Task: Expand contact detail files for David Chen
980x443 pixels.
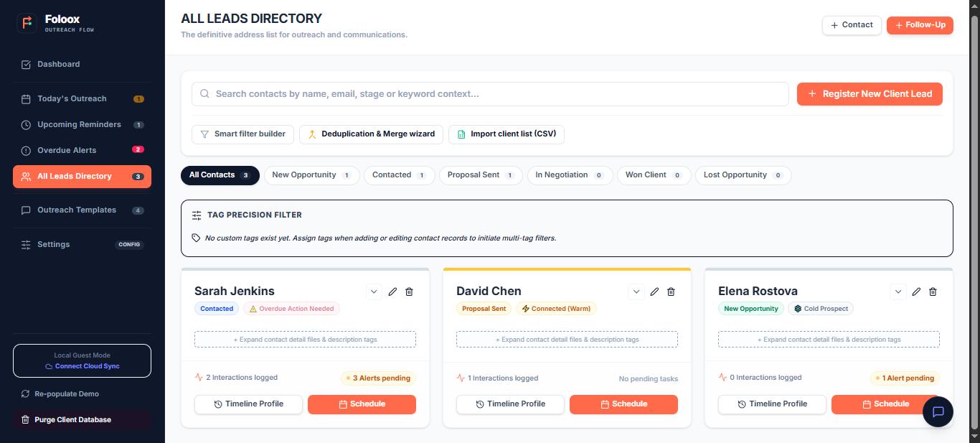Action: pyautogui.click(x=567, y=340)
